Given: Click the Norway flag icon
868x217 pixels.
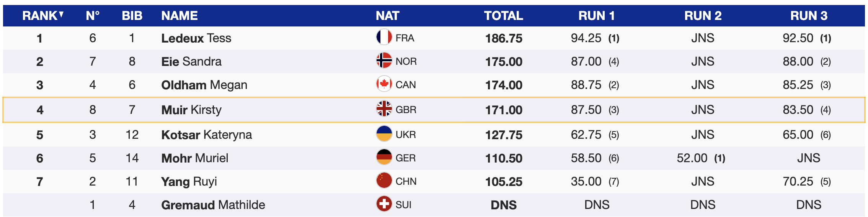Looking at the screenshot, I should [x=384, y=61].
